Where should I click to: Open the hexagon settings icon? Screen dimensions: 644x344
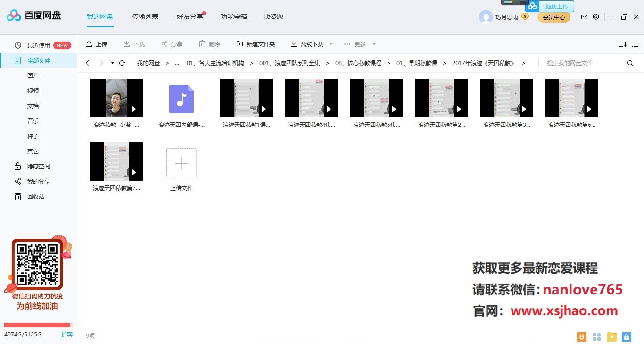pos(596,17)
